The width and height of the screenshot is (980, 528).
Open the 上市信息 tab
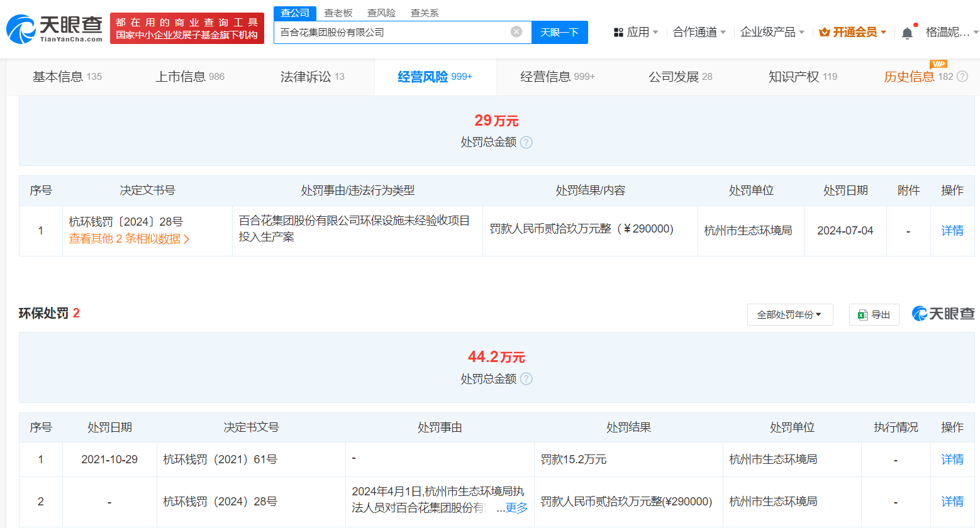click(x=190, y=77)
